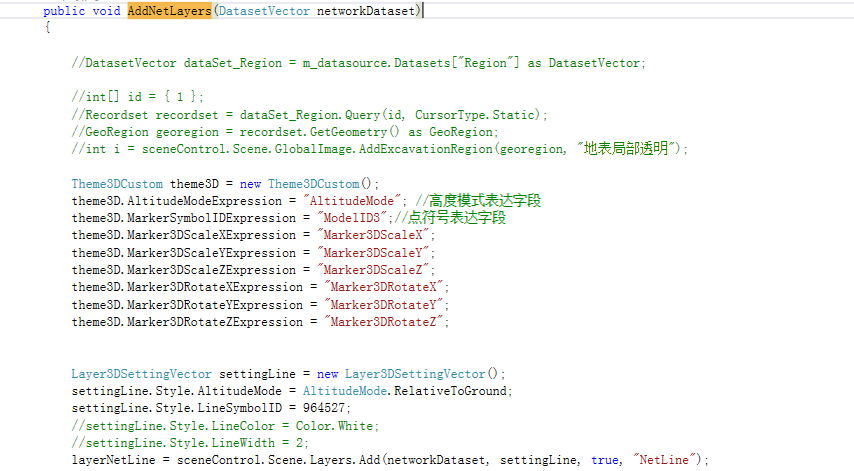The image size is (854, 471).
Task: Click the "Marker3DScaleY" string literal
Action: pos(373,253)
